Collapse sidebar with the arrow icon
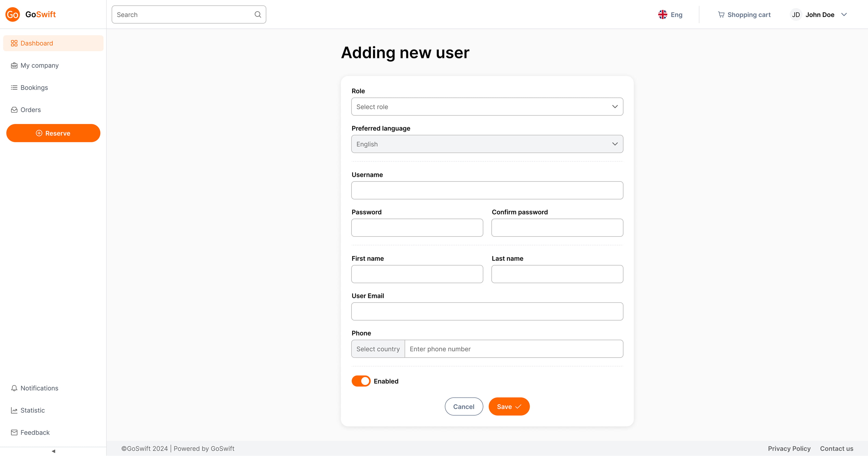 click(53, 451)
